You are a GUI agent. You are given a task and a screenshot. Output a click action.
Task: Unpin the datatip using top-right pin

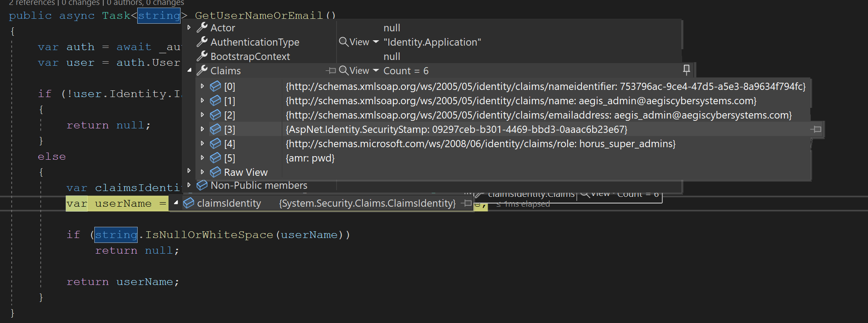pyautogui.click(x=687, y=69)
